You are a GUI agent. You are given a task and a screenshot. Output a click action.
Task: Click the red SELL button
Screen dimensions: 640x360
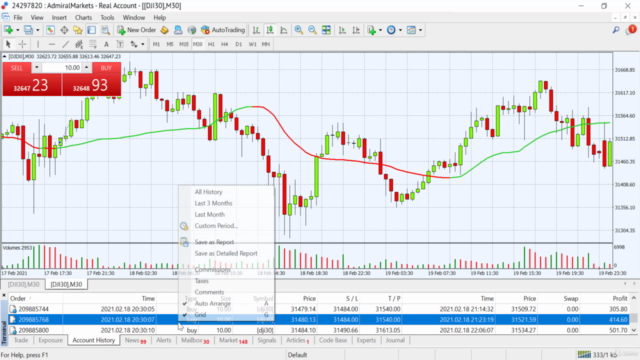pos(16,68)
